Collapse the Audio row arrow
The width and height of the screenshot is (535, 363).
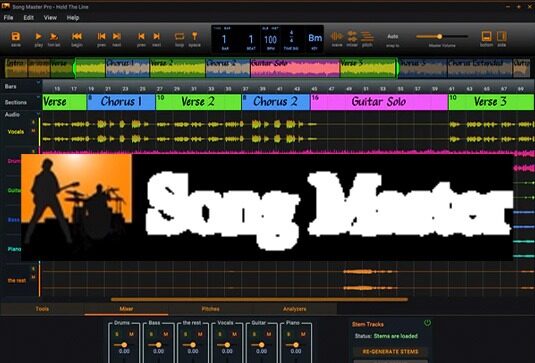coord(38,114)
